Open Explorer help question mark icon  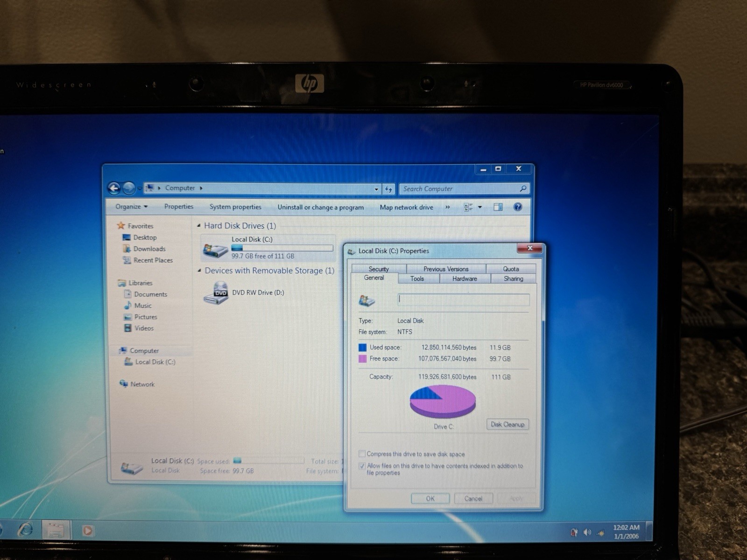coord(518,207)
